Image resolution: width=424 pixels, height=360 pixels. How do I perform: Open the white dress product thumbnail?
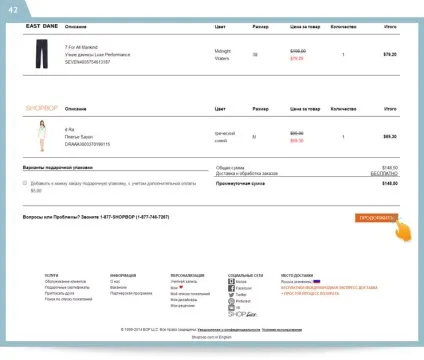coord(42,136)
